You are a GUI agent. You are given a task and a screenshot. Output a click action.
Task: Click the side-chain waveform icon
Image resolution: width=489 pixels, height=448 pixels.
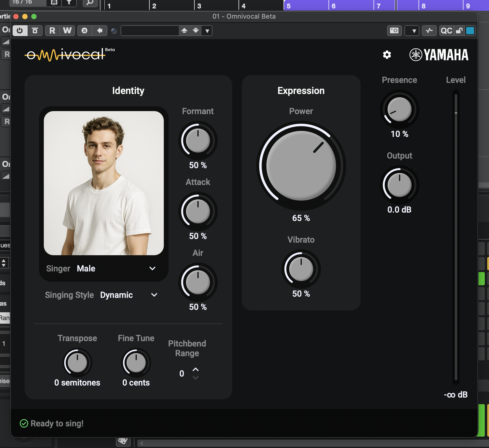pyautogui.click(x=429, y=31)
